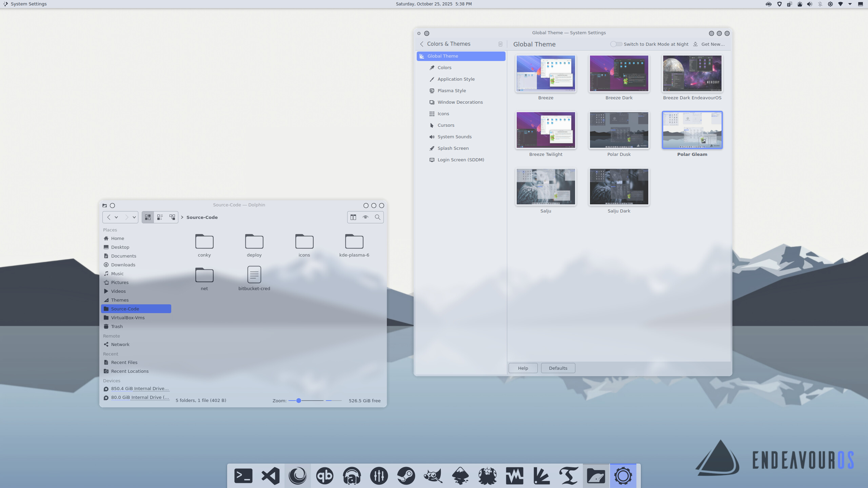This screenshot has height=488, width=868.
Task: Click the Defaults button
Action: (558, 368)
